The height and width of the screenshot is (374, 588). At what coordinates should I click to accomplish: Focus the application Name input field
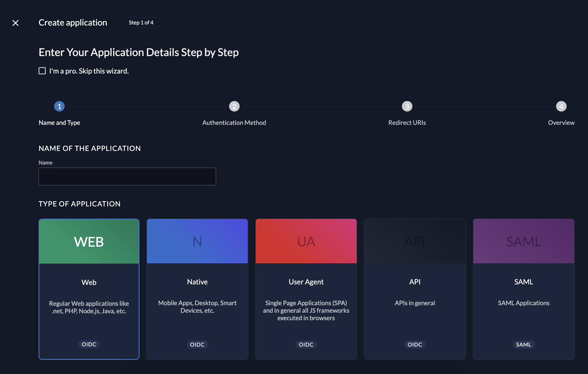tap(127, 176)
